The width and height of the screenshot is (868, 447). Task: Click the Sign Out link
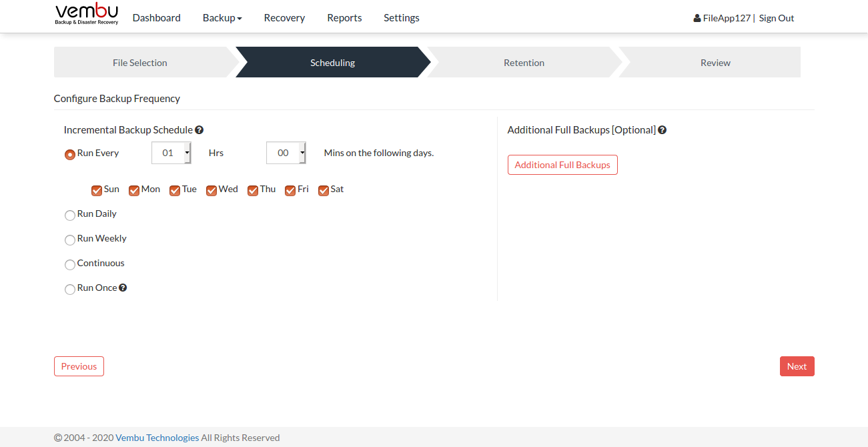click(777, 18)
